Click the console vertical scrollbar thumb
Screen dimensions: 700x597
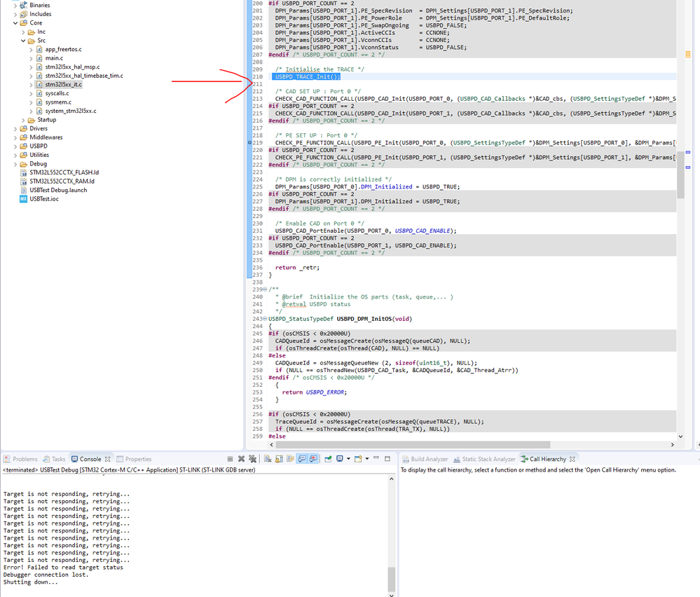click(x=391, y=579)
